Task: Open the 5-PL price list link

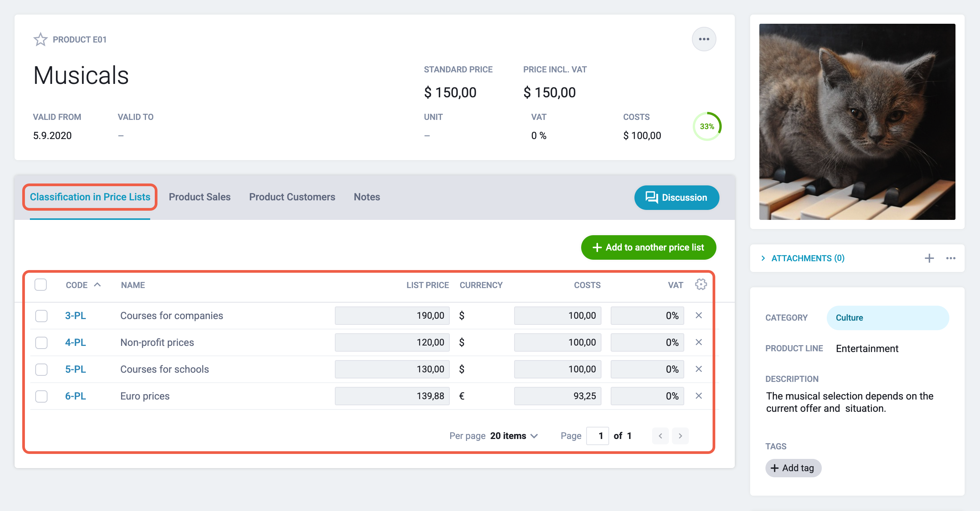Action: point(75,369)
